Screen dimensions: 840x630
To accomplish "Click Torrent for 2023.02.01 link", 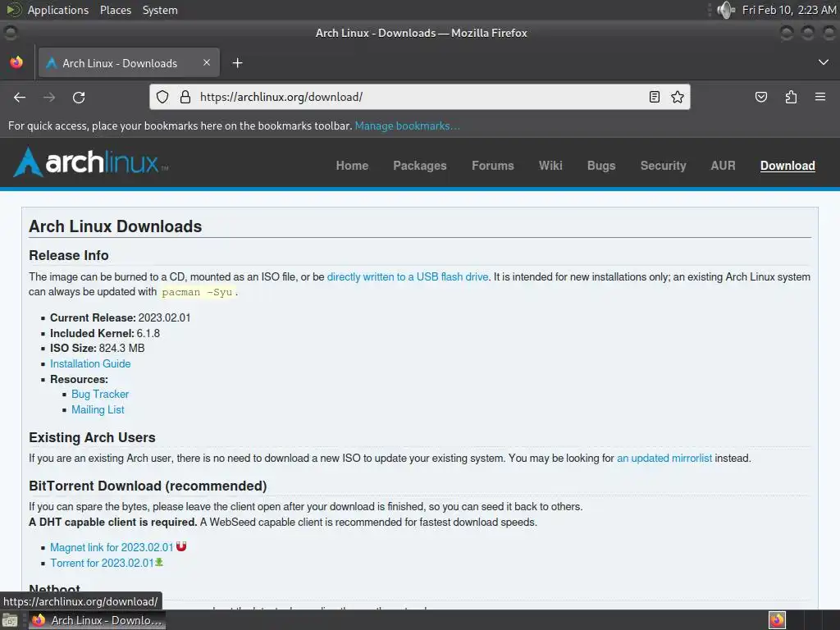I will point(103,563).
